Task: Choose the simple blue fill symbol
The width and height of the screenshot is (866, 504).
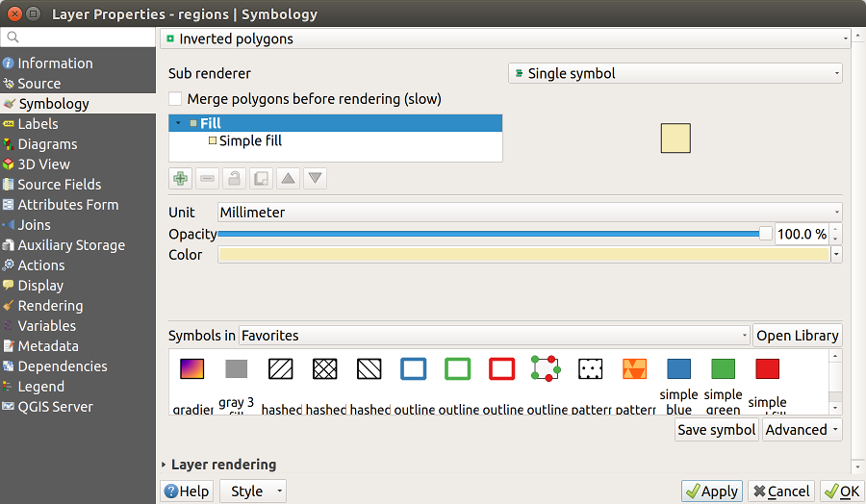Action: 678,368
